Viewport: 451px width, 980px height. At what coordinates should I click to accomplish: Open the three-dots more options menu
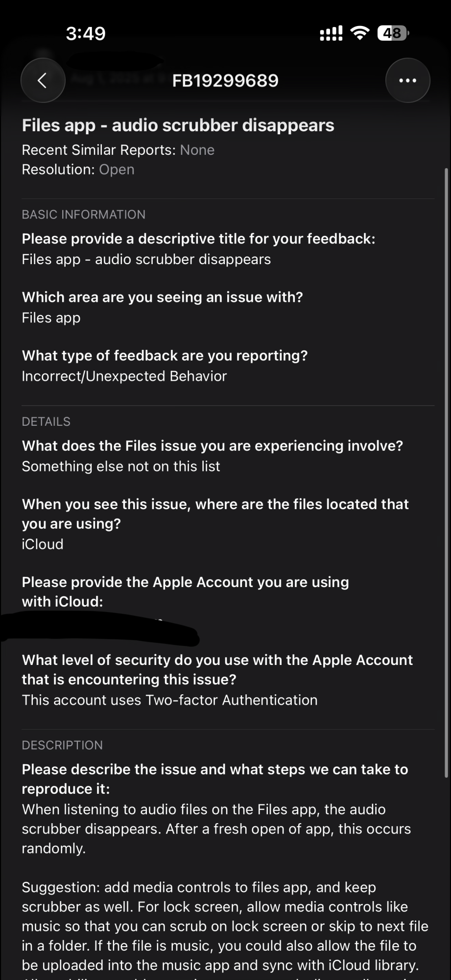click(407, 80)
